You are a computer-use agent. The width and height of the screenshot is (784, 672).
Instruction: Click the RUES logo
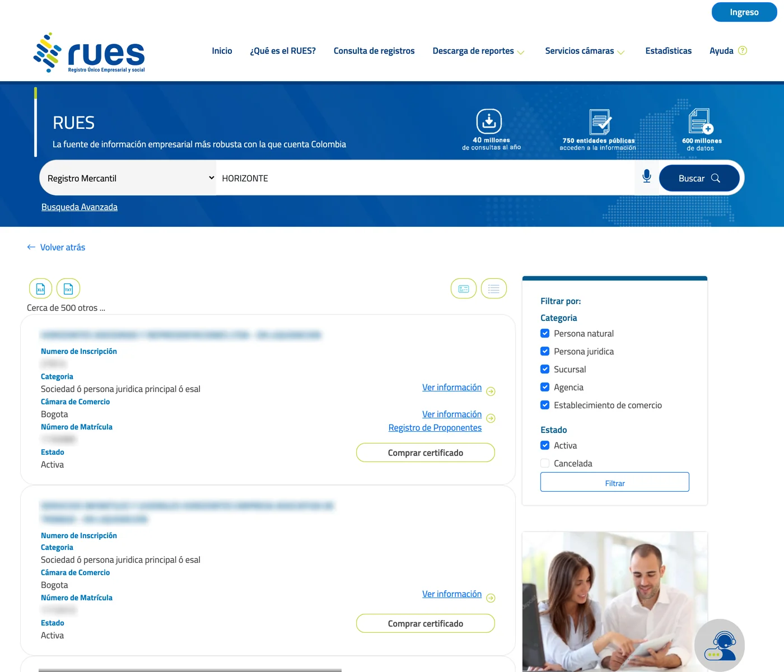pos(90,53)
